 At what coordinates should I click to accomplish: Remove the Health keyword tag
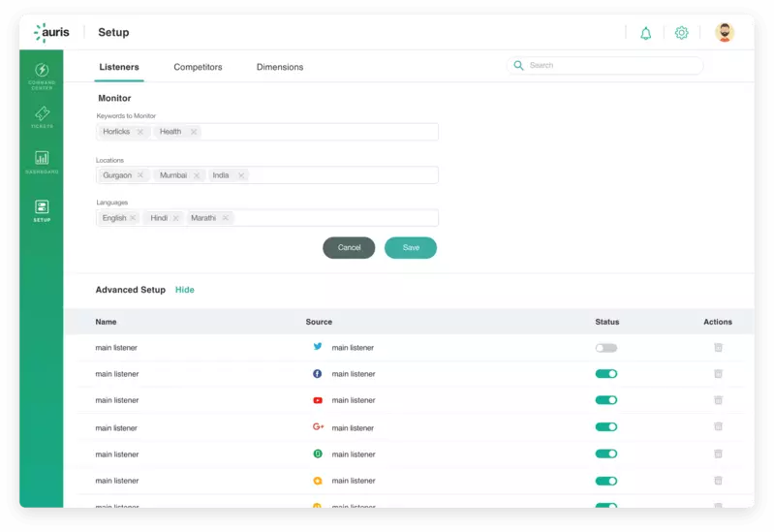click(194, 132)
